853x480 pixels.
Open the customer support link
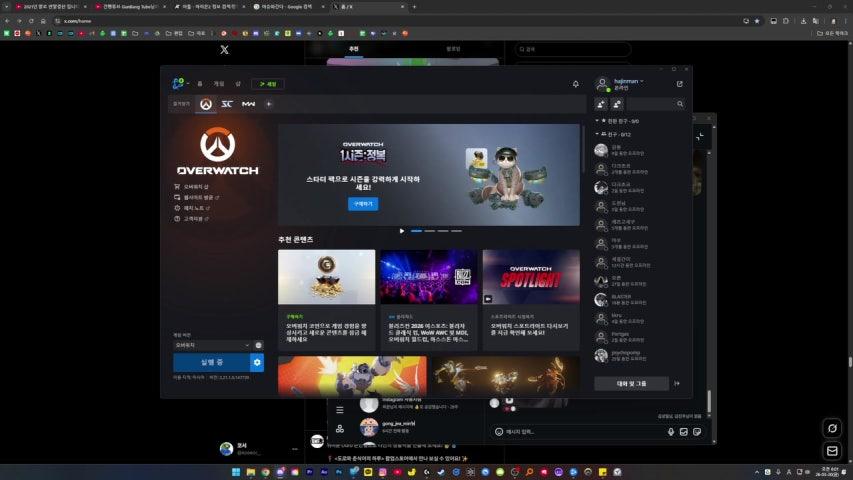191,219
